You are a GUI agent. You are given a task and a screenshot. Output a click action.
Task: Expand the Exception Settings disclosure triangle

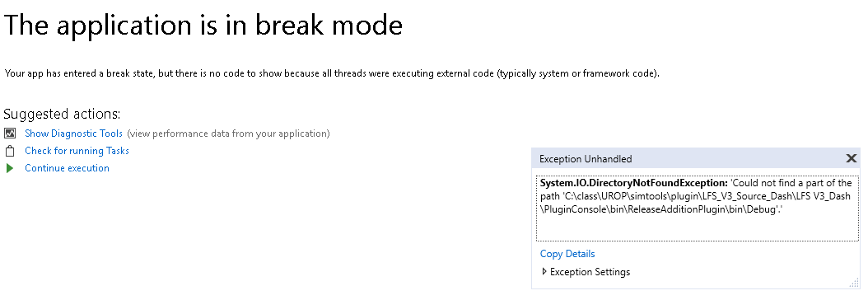pos(544,272)
